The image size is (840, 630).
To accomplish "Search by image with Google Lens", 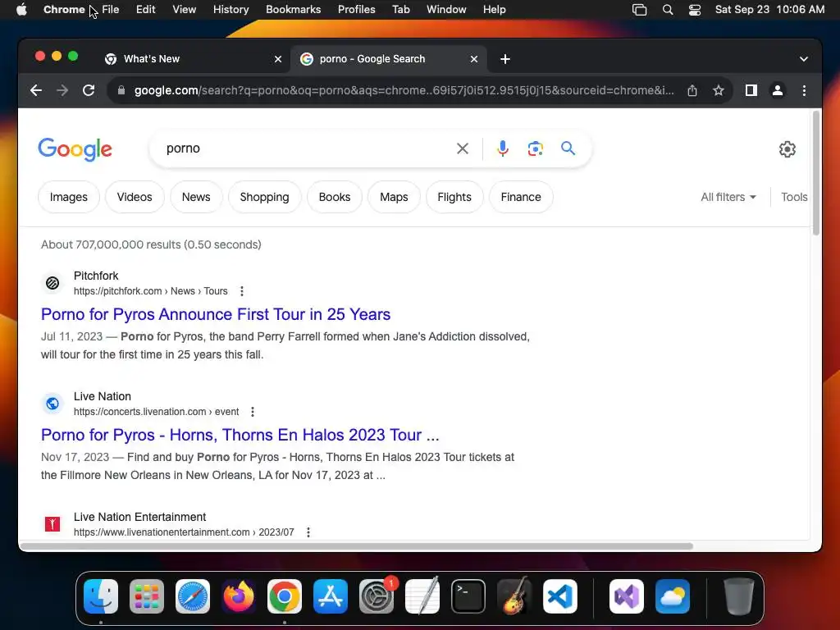I will point(535,148).
